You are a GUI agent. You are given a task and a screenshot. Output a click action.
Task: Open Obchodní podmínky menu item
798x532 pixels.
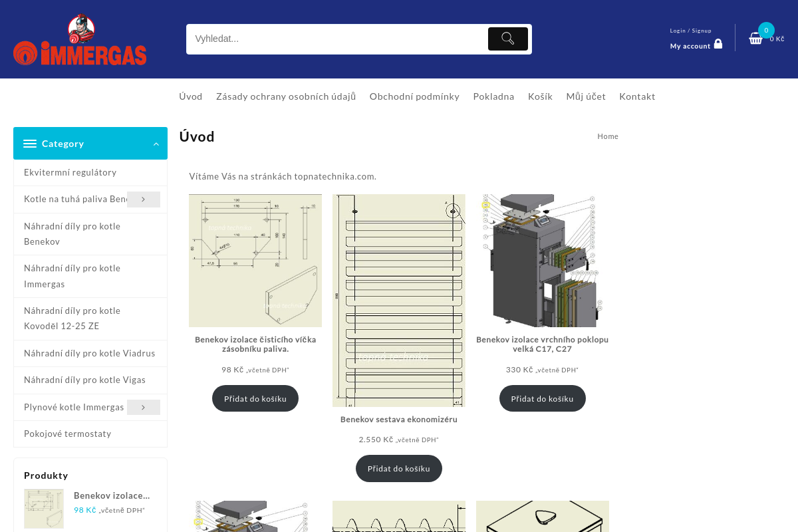[415, 96]
